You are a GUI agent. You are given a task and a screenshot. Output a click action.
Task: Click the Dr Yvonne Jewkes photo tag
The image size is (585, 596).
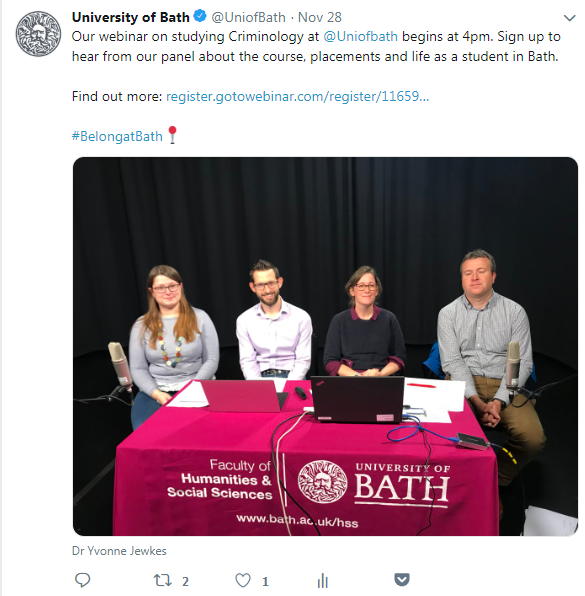[119, 551]
